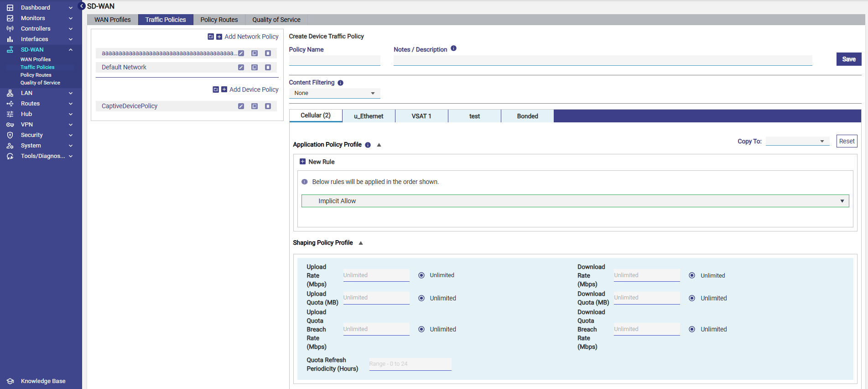Collapse the Shaping Policy Profile section
This screenshot has width=868, height=389.
pyautogui.click(x=361, y=243)
